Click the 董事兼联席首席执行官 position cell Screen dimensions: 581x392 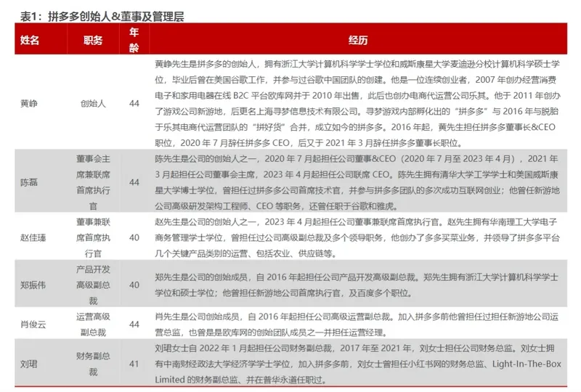click(93, 237)
